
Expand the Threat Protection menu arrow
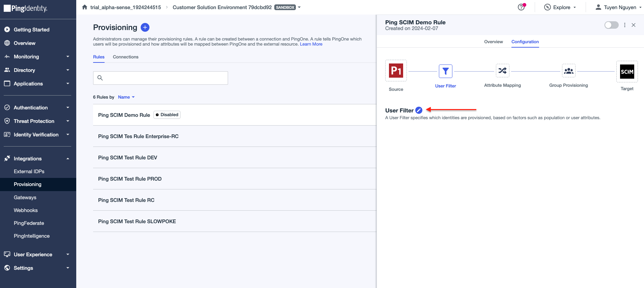[x=68, y=121]
